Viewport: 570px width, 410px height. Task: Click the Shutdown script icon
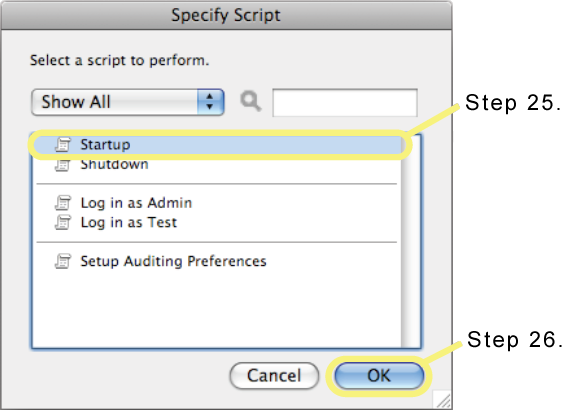(x=63, y=165)
